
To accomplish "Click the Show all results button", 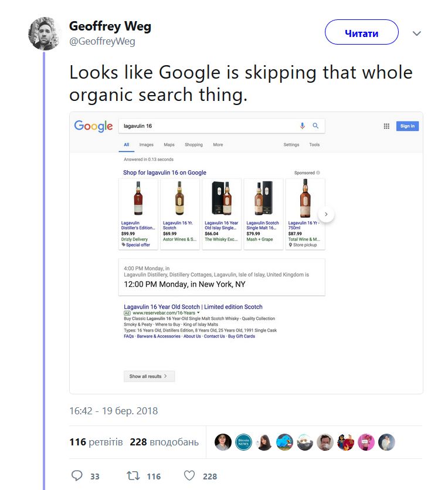I will pos(149,376).
